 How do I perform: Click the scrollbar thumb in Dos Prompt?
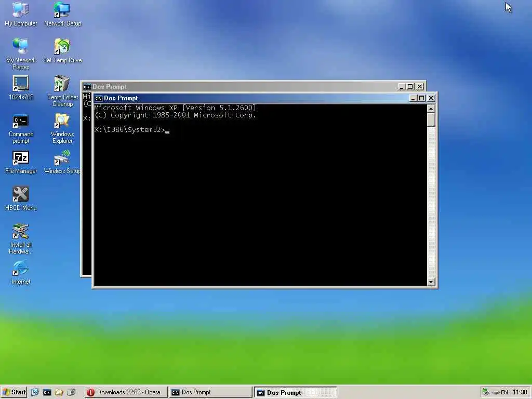pos(431,119)
